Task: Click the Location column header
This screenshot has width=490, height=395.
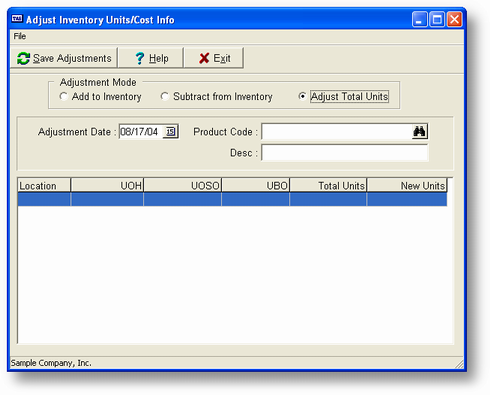Action: [44, 185]
